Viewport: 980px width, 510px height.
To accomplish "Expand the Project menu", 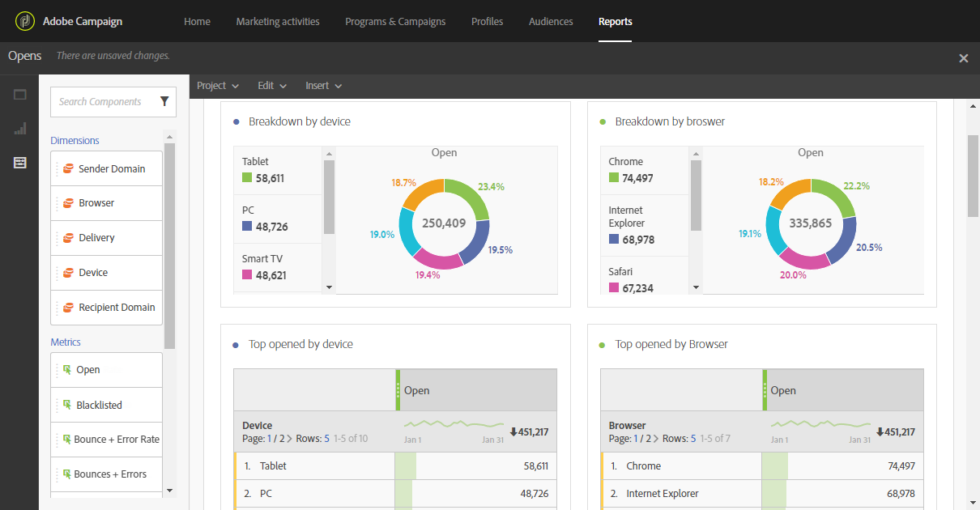I will 218,86.
